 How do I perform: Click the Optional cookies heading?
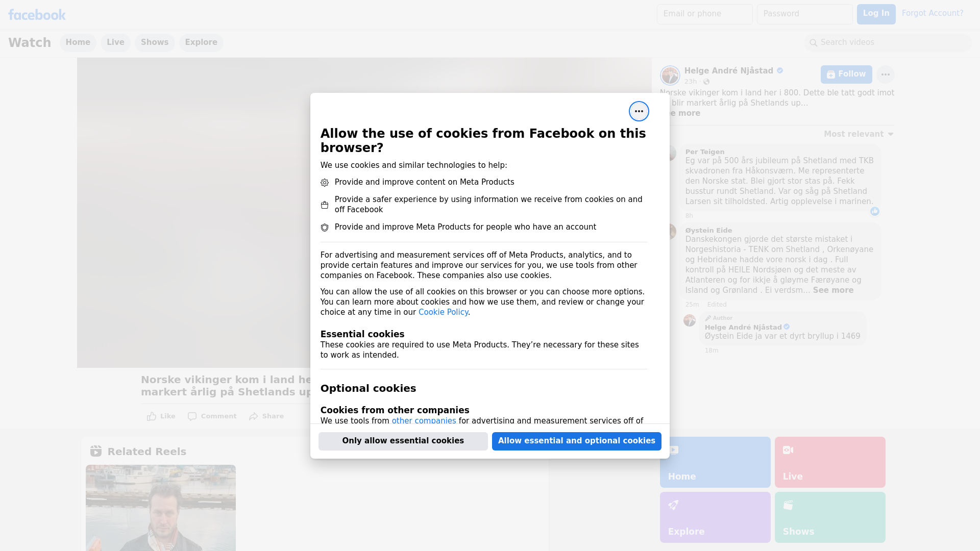click(368, 388)
